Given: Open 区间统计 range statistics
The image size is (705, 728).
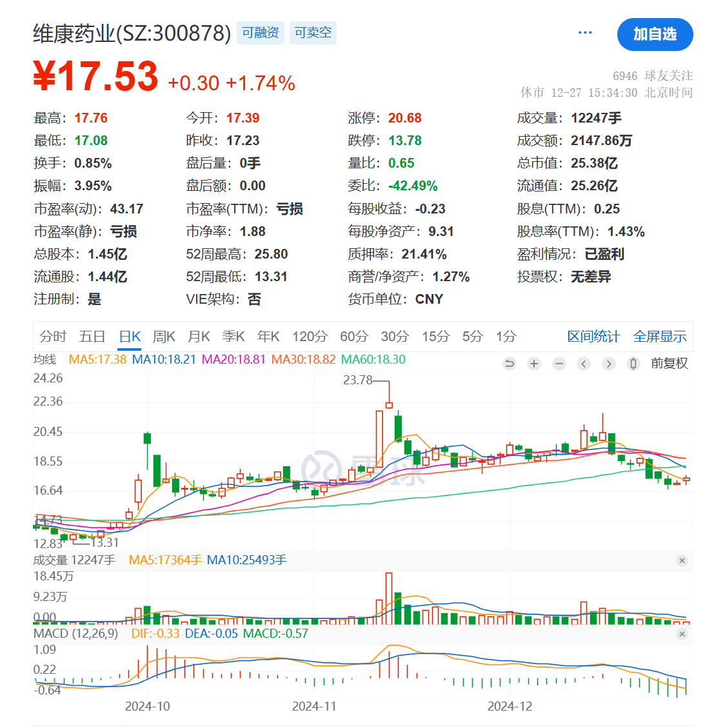Looking at the screenshot, I should [x=593, y=336].
